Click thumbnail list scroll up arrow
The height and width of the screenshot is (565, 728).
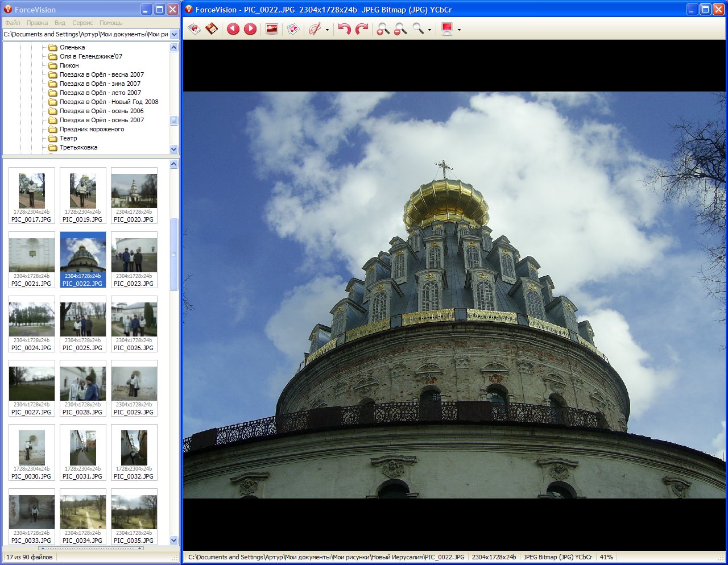(174, 164)
